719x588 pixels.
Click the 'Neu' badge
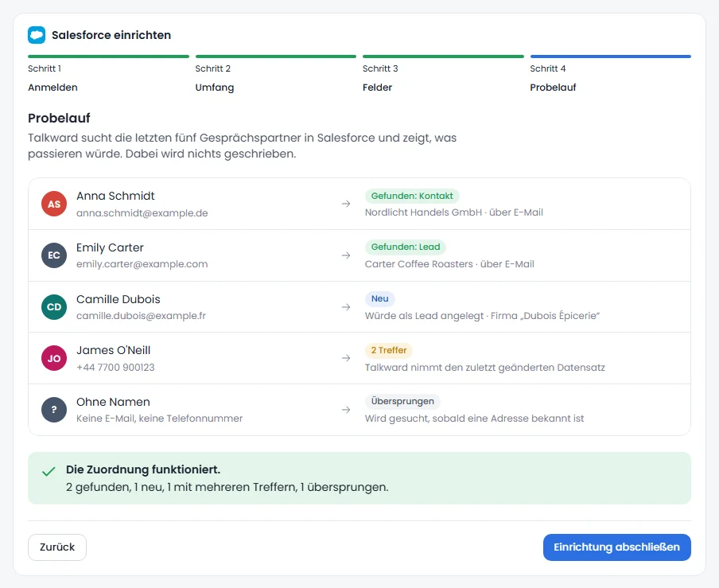(379, 298)
